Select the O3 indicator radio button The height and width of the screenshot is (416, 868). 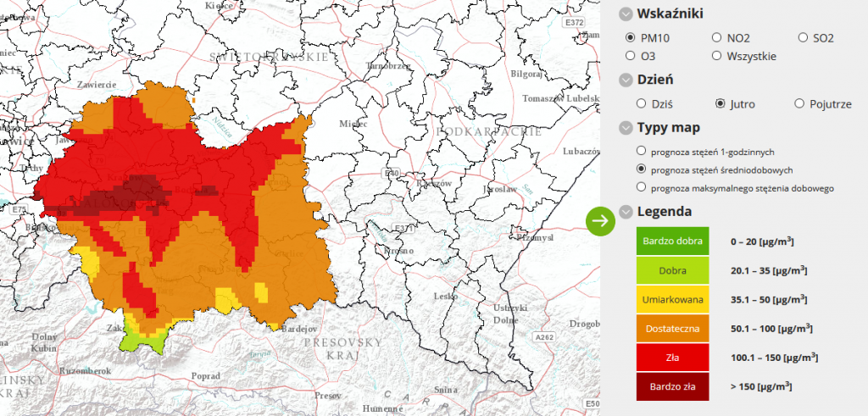[630, 55]
